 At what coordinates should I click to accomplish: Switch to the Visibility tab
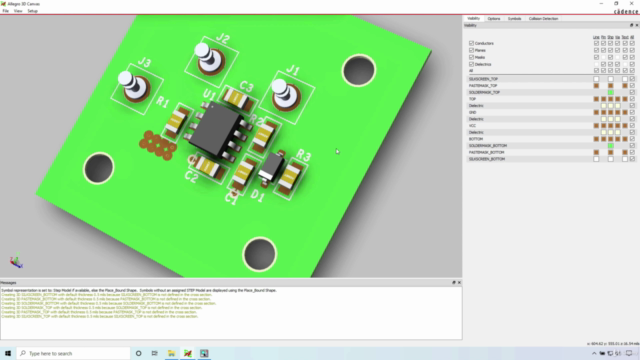click(x=473, y=19)
